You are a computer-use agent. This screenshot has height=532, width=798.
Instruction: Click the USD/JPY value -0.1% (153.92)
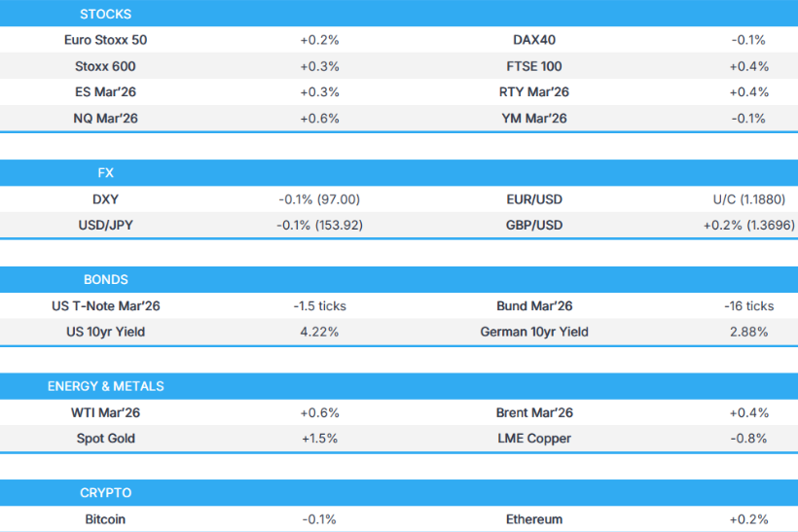click(319, 226)
